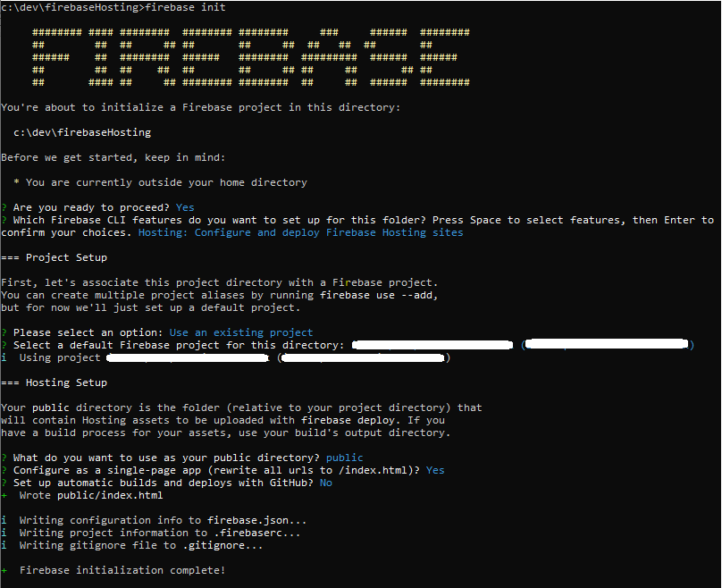Viewport: 722px width, 588px height.
Task: Click 'have a build process for your assets' line
Action: pyautogui.click(x=225, y=433)
